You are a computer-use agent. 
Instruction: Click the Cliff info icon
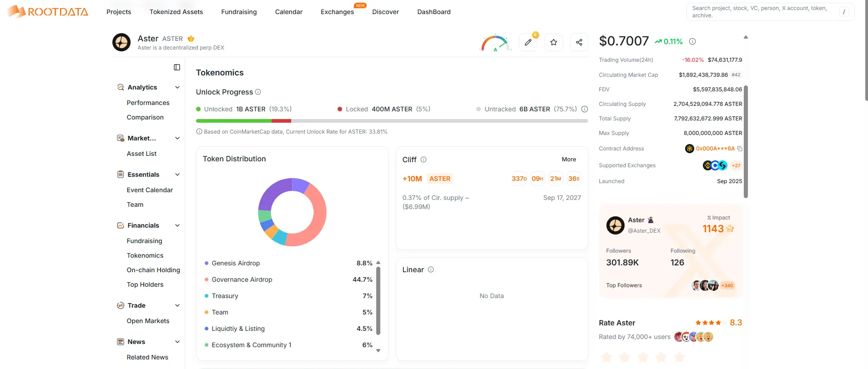424,160
